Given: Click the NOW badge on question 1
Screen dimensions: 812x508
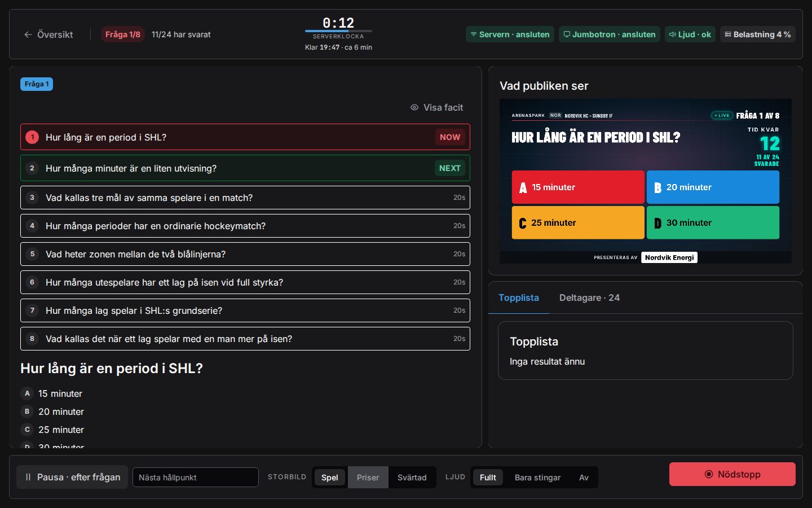Looking at the screenshot, I should tap(450, 137).
